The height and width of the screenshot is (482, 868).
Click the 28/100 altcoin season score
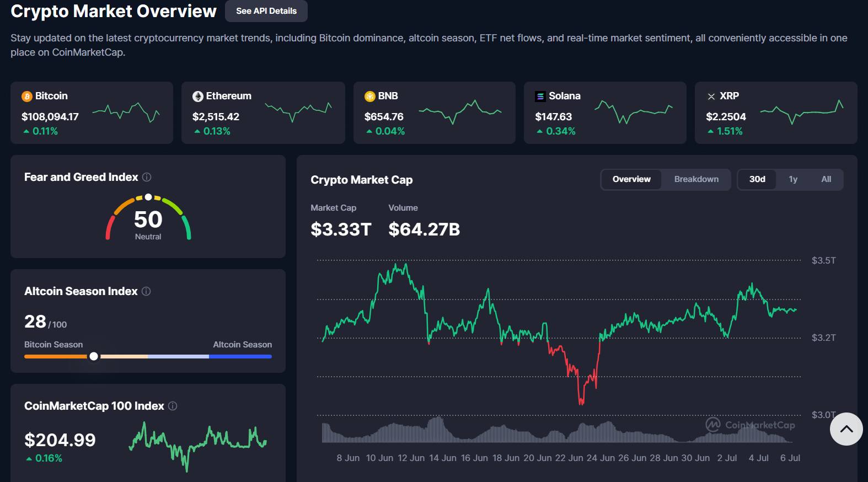pyautogui.click(x=45, y=322)
